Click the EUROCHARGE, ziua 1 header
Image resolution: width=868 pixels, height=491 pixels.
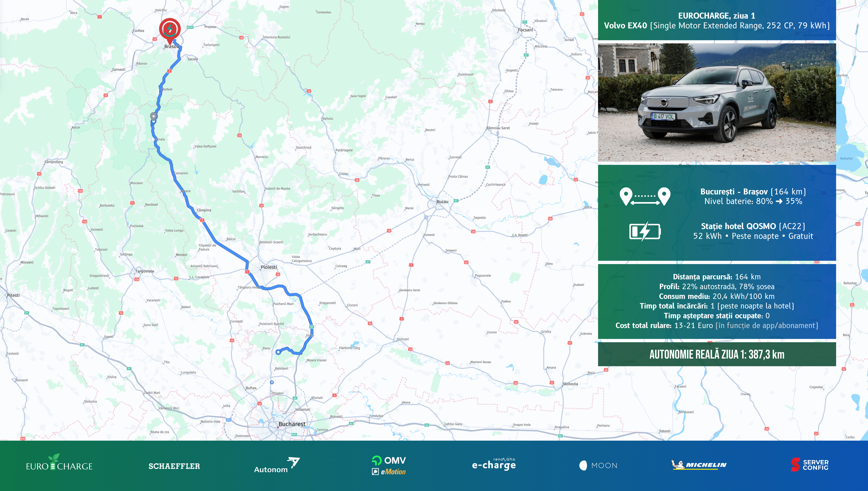click(x=717, y=15)
